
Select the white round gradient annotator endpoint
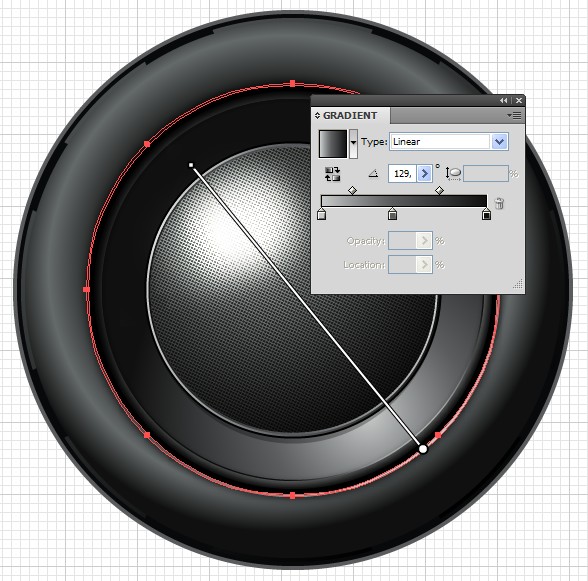coord(423,449)
